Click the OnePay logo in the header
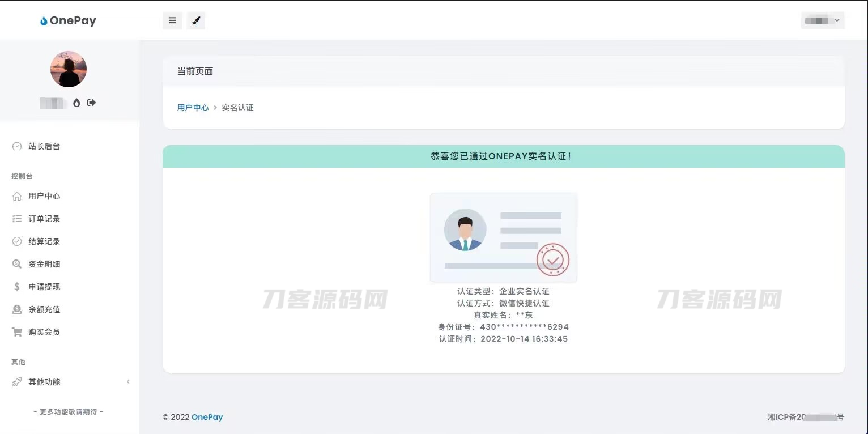Screen dimensions: 868x434 pos(69,21)
